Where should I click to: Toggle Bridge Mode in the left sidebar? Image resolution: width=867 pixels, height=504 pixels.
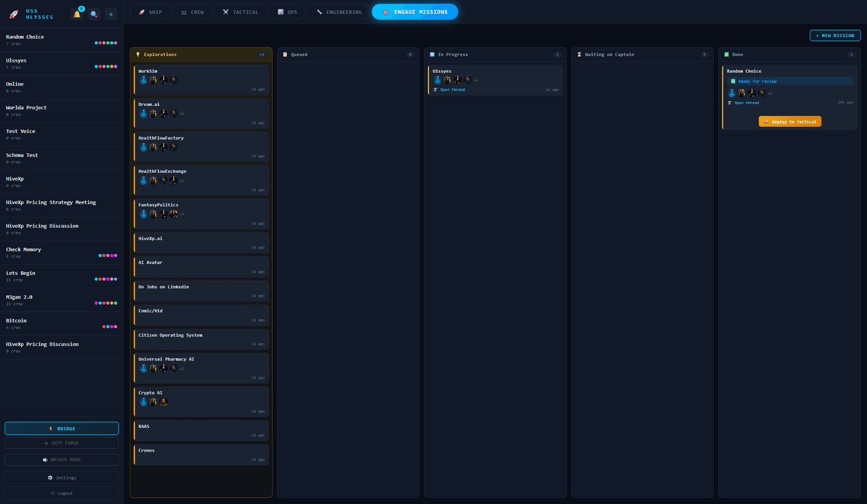coord(61,459)
